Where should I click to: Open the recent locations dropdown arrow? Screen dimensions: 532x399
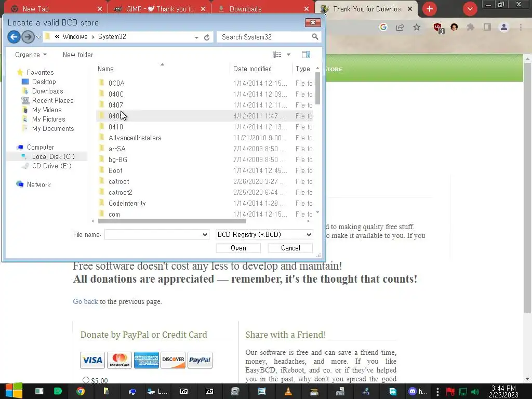click(38, 37)
